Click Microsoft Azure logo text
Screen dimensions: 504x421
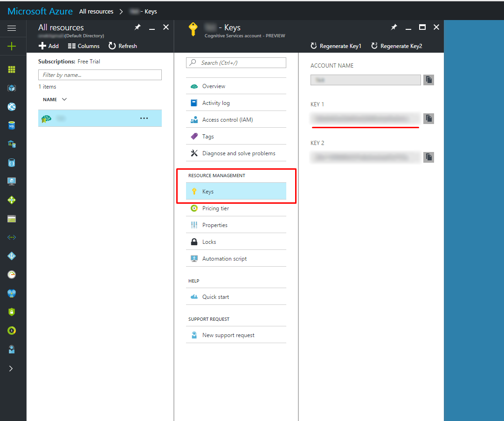[40, 11]
